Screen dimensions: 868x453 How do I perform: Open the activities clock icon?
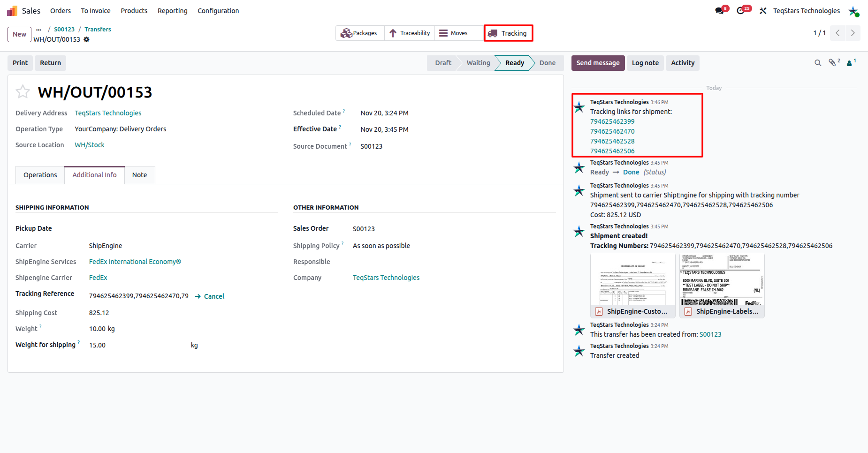point(741,11)
